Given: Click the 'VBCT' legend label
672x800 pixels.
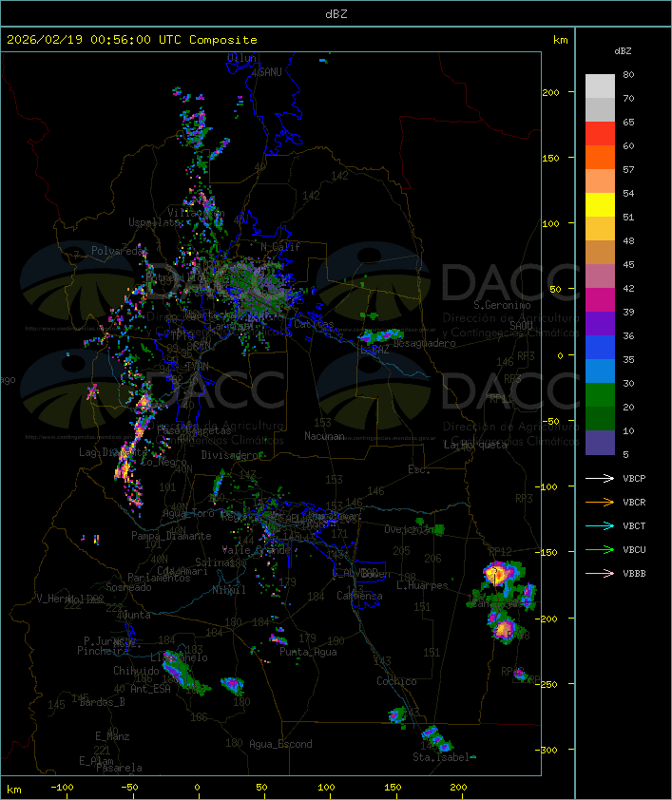Looking at the screenshot, I should pos(634,525).
